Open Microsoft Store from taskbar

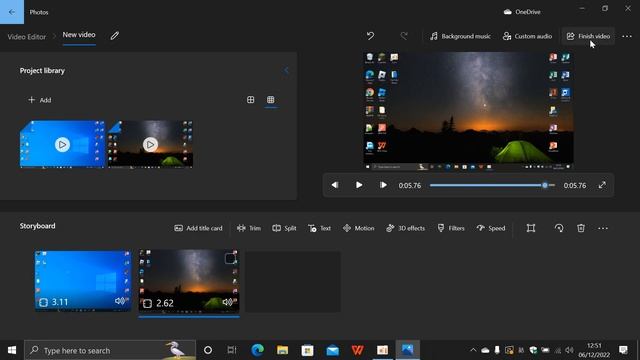[x=307, y=350]
